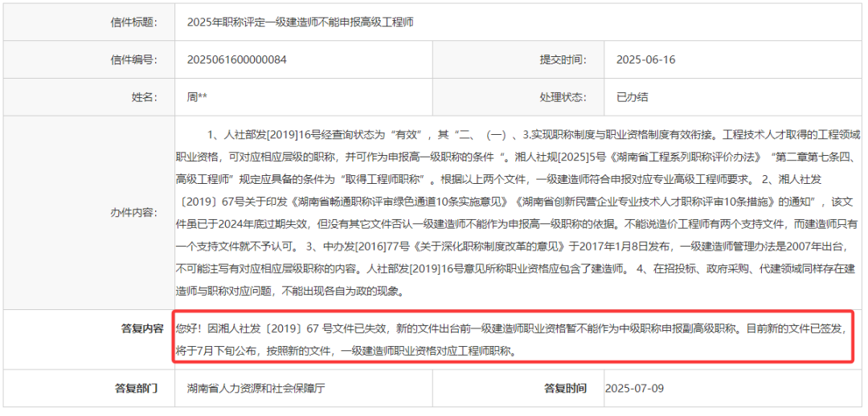Click the 答复部门 label
Screen dimensions: 868x416
(x=137, y=388)
